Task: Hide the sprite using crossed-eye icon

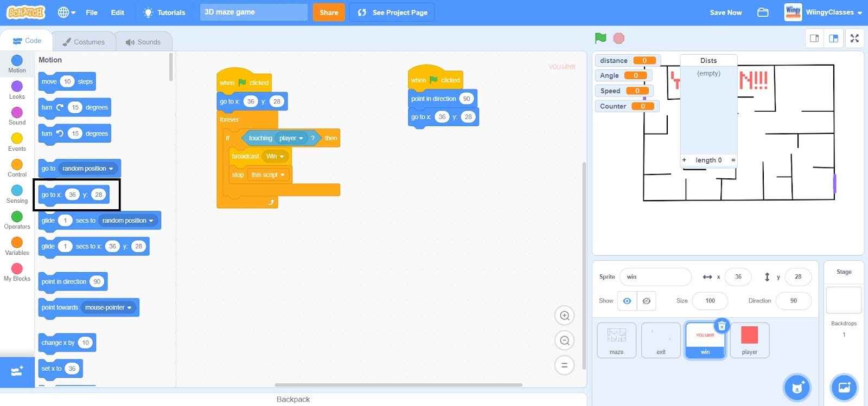Action: click(x=646, y=301)
